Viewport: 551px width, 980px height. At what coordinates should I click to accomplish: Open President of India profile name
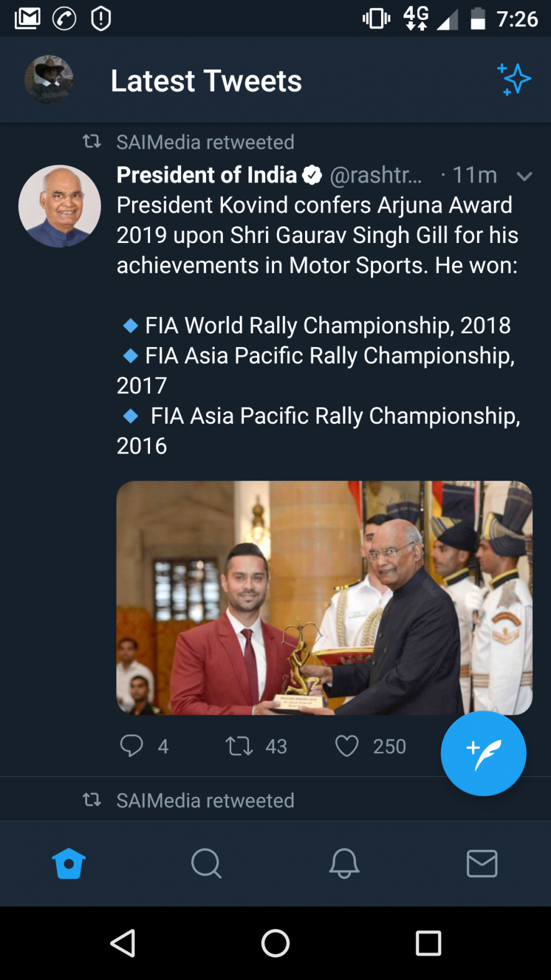(x=207, y=175)
